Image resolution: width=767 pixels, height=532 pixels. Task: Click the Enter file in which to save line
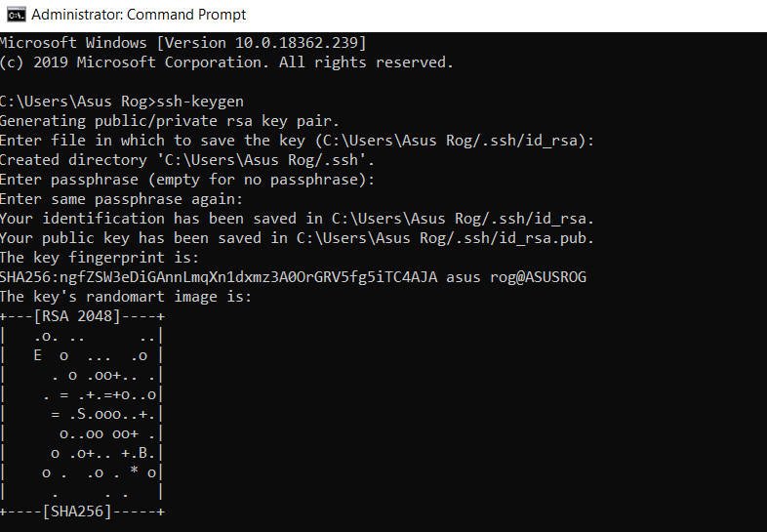(x=297, y=141)
